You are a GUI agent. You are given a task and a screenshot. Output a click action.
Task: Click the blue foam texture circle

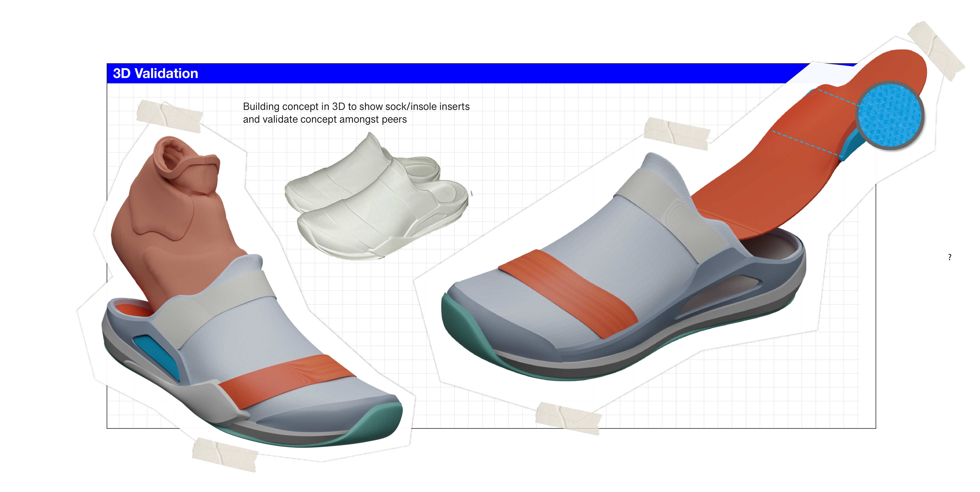[890, 116]
